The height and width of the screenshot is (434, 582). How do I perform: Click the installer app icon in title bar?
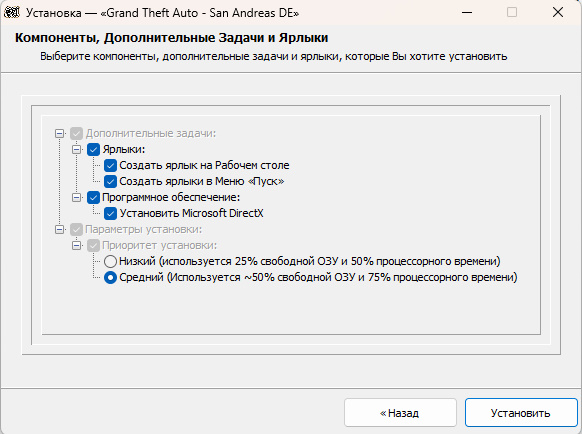pos(12,13)
